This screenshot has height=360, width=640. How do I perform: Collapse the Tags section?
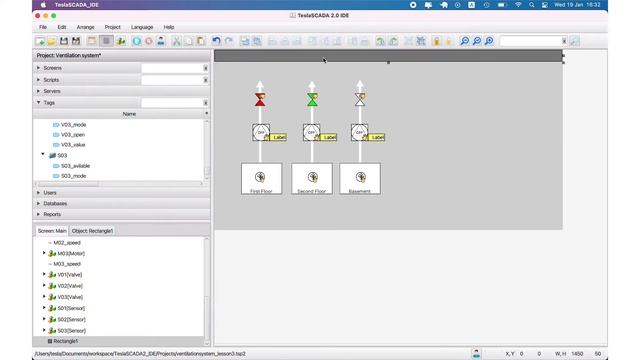point(39,102)
